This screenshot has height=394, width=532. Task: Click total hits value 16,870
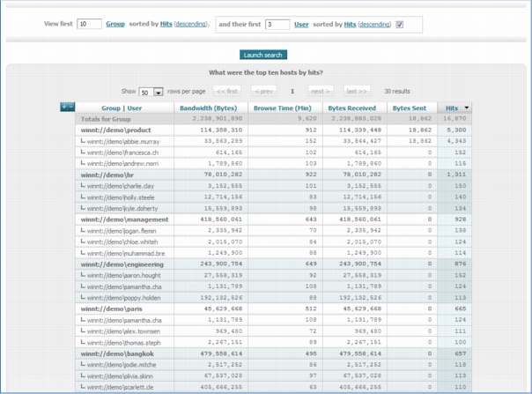coord(454,118)
